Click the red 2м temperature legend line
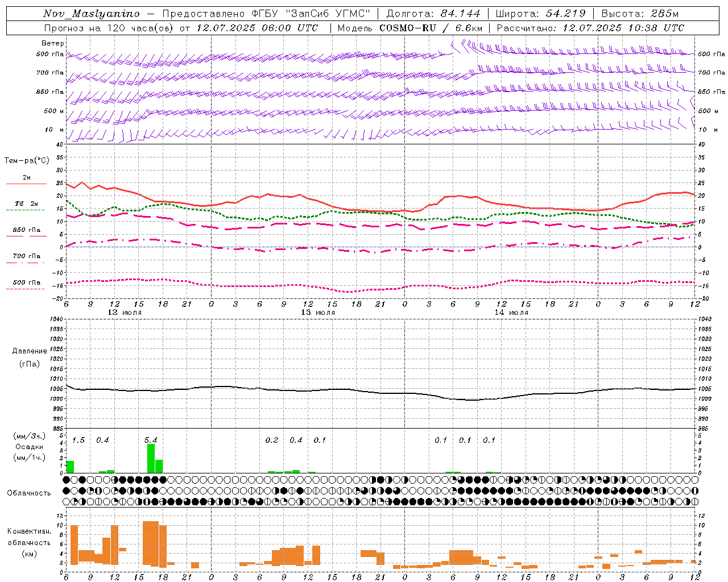This screenshot has height=582, width=728. [26, 184]
